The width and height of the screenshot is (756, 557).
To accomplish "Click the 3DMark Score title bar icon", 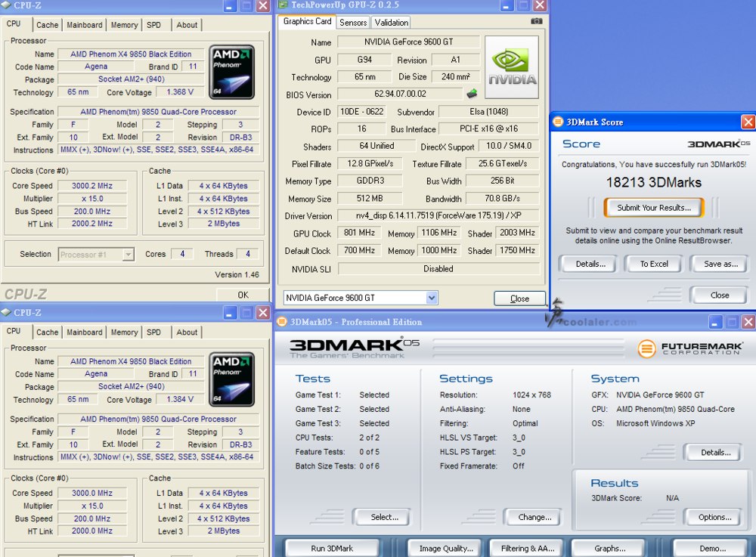I will (x=558, y=122).
